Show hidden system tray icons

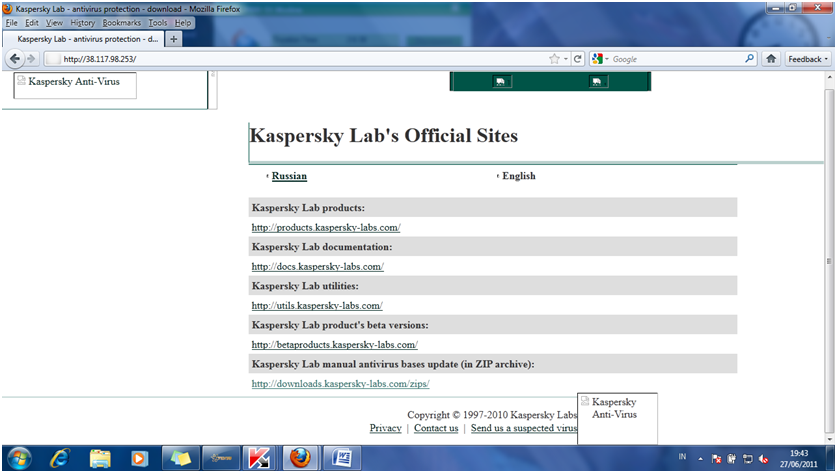(x=700, y=459)
